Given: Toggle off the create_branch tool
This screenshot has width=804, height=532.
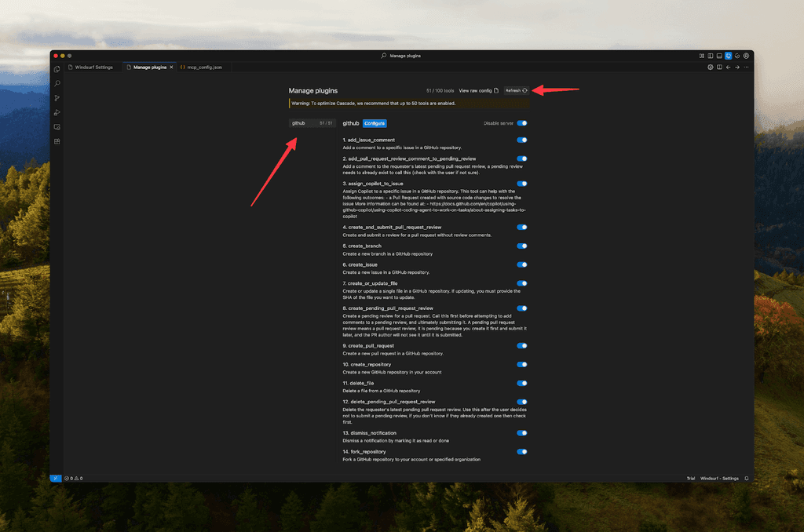Looking at the screenshot, I should tap(522, 246).
